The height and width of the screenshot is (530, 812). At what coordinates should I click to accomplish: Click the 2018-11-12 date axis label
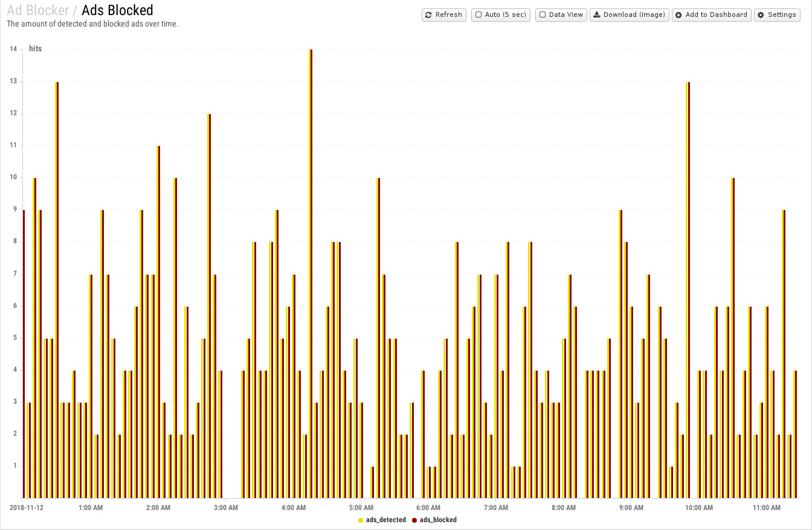pos(27,508)
